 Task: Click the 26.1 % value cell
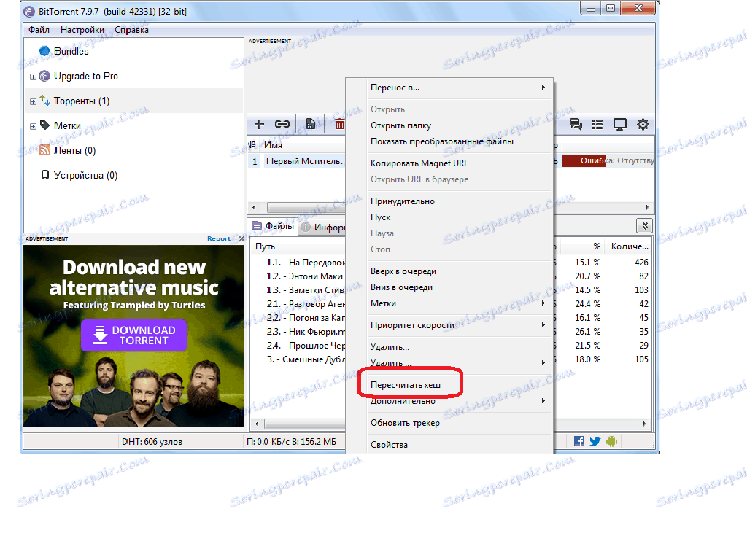(587, 332)
